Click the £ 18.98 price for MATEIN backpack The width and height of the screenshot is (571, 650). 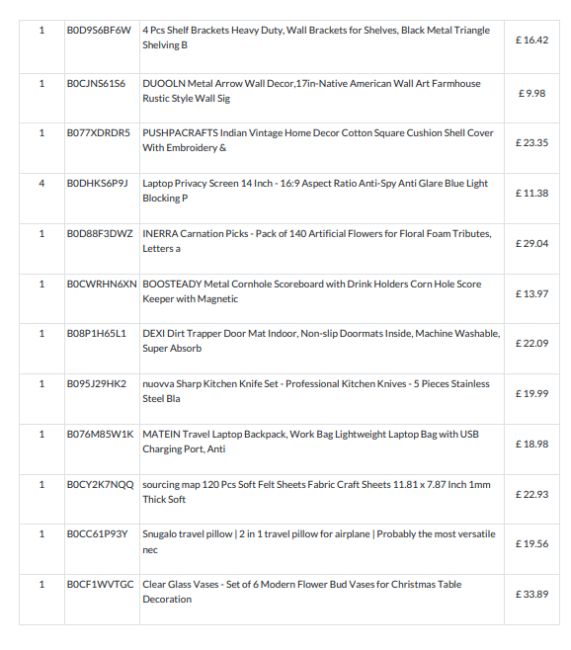[532, 444]
